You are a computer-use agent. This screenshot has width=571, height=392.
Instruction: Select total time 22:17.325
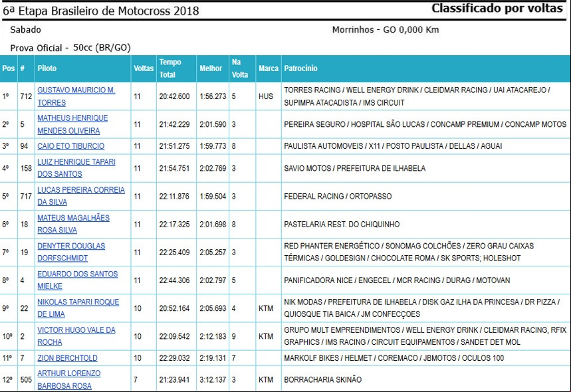pos(174,224)
